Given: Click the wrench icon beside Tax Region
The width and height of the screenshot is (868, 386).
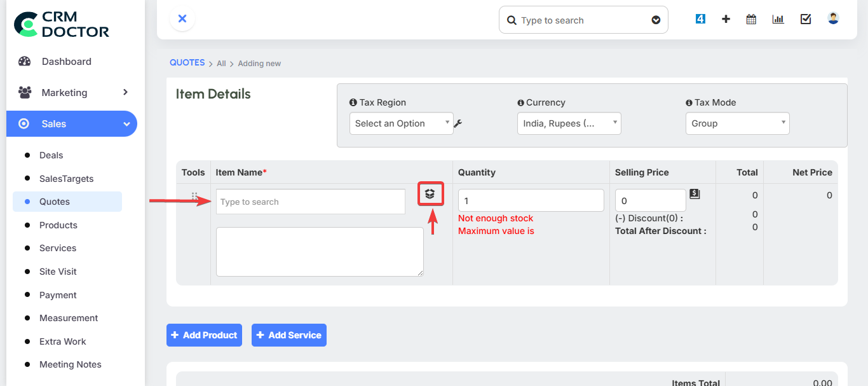Looking at the screenshot, I should [x=458, y=123].
